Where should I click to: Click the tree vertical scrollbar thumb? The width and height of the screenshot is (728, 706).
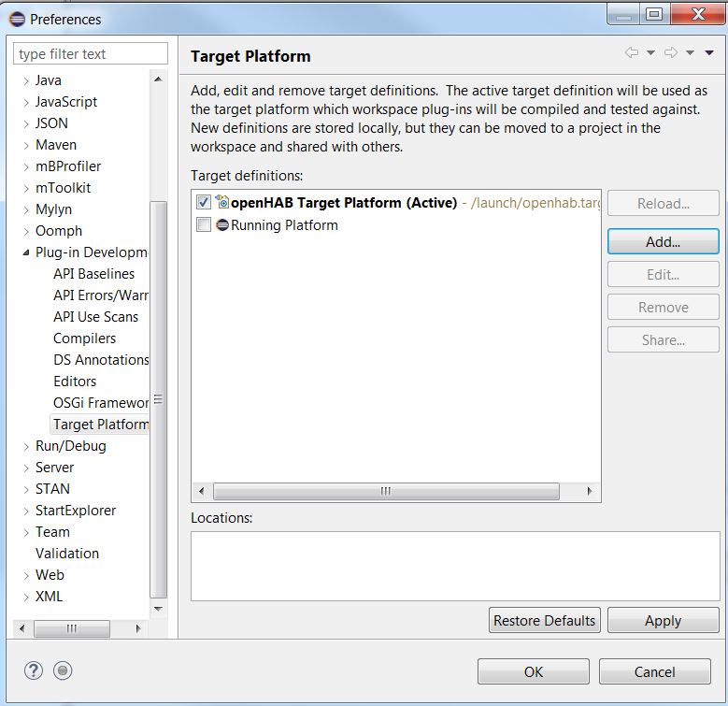pos(158,400)
